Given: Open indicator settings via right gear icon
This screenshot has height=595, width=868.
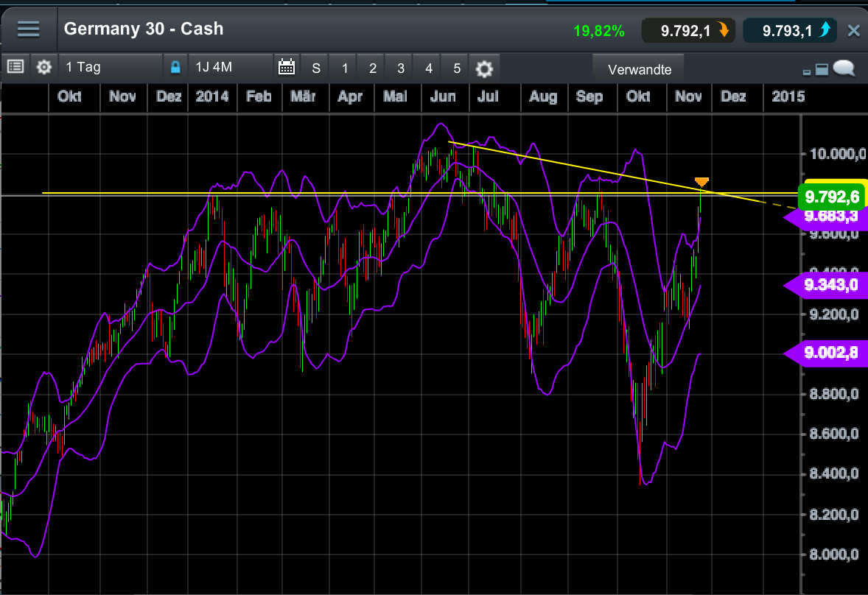Looking at the screenshot, I should click(484, 67).
